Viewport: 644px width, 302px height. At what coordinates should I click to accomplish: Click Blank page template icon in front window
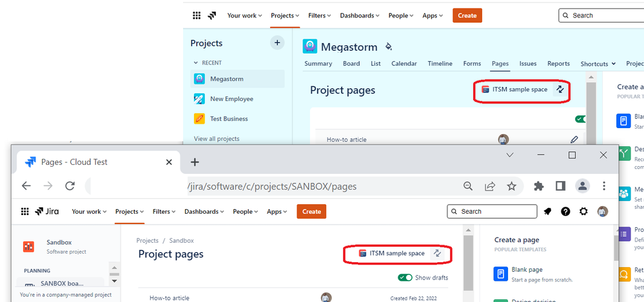[500, 274]
